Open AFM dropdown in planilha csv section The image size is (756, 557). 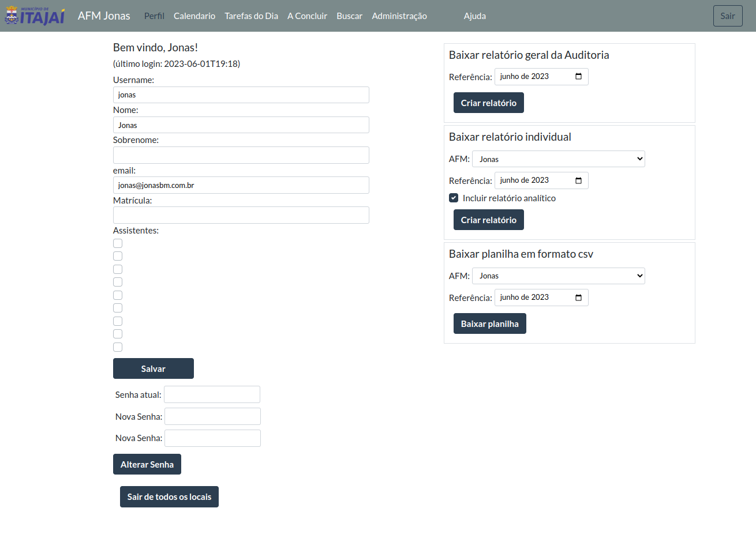point(559,276)
